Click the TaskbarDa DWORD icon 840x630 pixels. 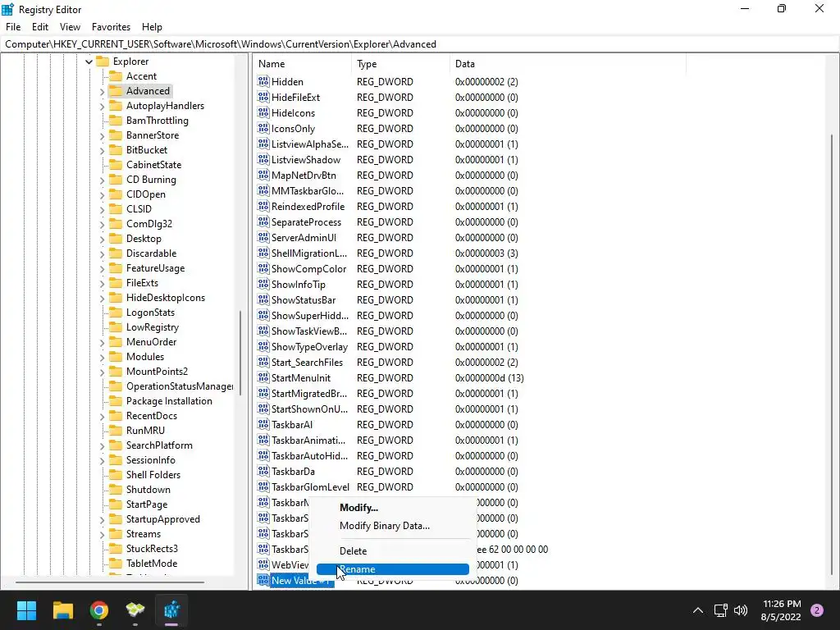pyautogui.click(x=263, y=471)
